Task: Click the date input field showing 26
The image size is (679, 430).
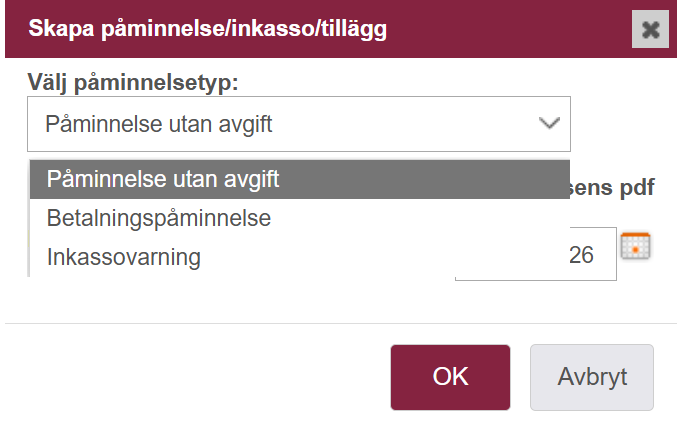Action: tap(536, 254)
